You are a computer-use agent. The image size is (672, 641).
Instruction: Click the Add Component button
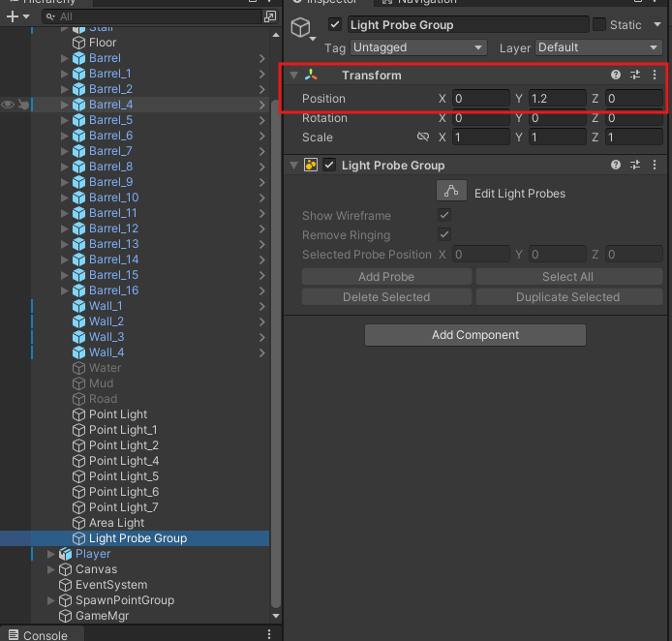pos(475,335)
